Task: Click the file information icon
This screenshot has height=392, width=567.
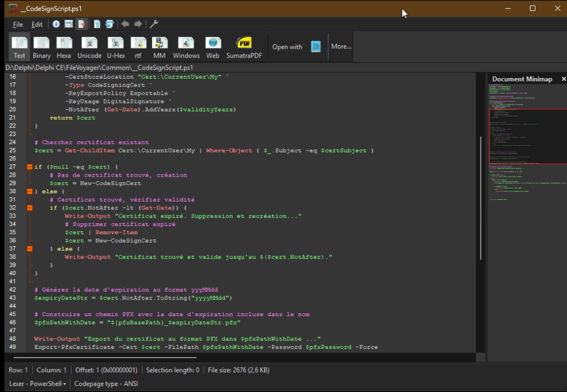Action: pyautogui.click(x=56, y=24)
